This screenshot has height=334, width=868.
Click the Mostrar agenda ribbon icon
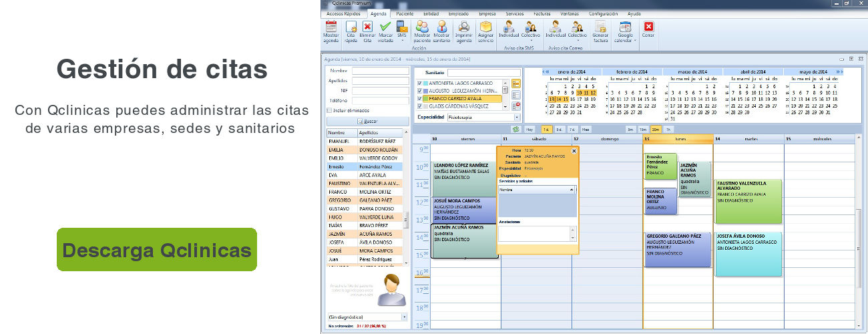331,31
